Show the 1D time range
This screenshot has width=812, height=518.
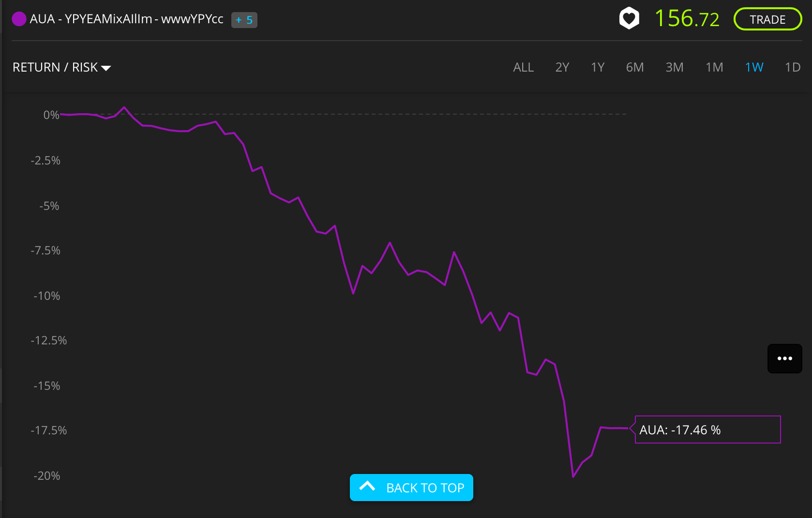pos(793,67)
